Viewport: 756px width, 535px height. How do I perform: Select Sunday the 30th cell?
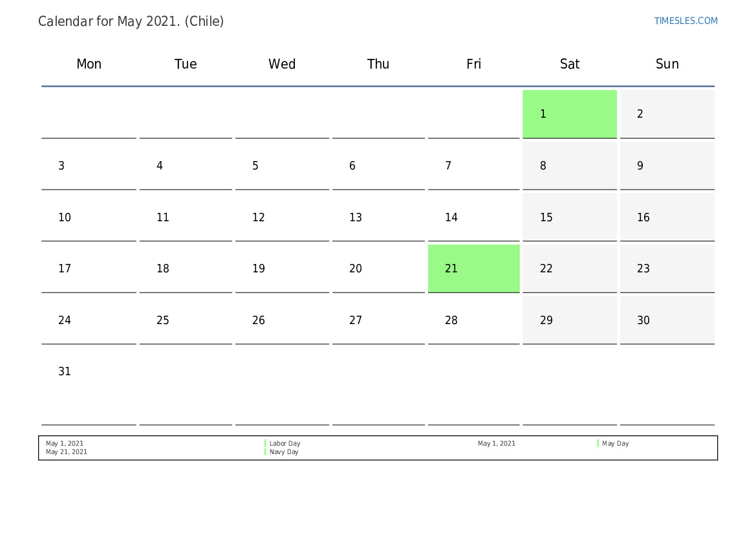pyautogui.click(x=667, y=320)
